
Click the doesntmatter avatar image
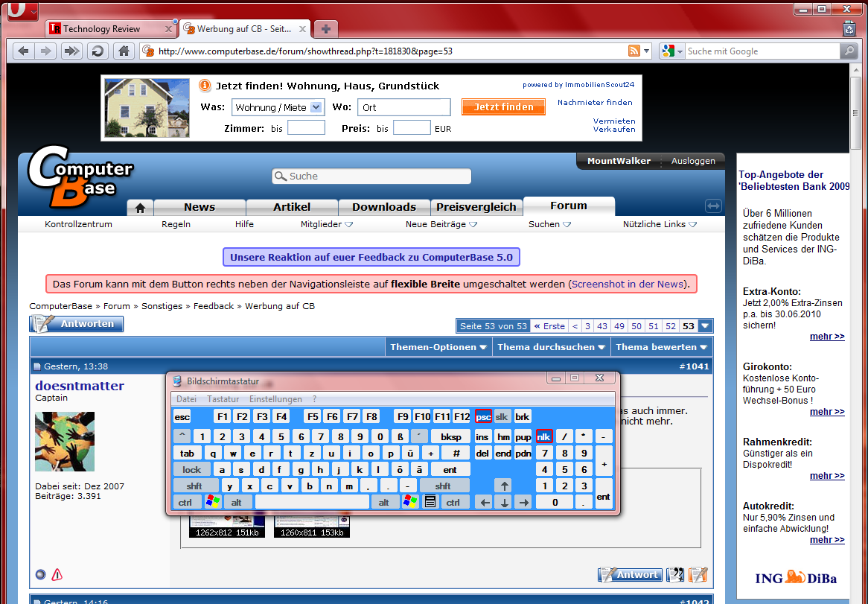(65, 441)
